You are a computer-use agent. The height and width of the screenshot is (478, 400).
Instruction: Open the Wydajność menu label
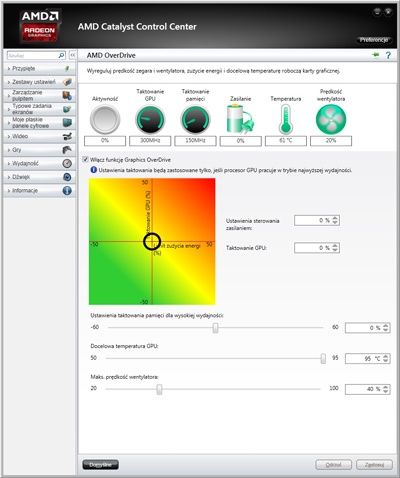point(25,163)
